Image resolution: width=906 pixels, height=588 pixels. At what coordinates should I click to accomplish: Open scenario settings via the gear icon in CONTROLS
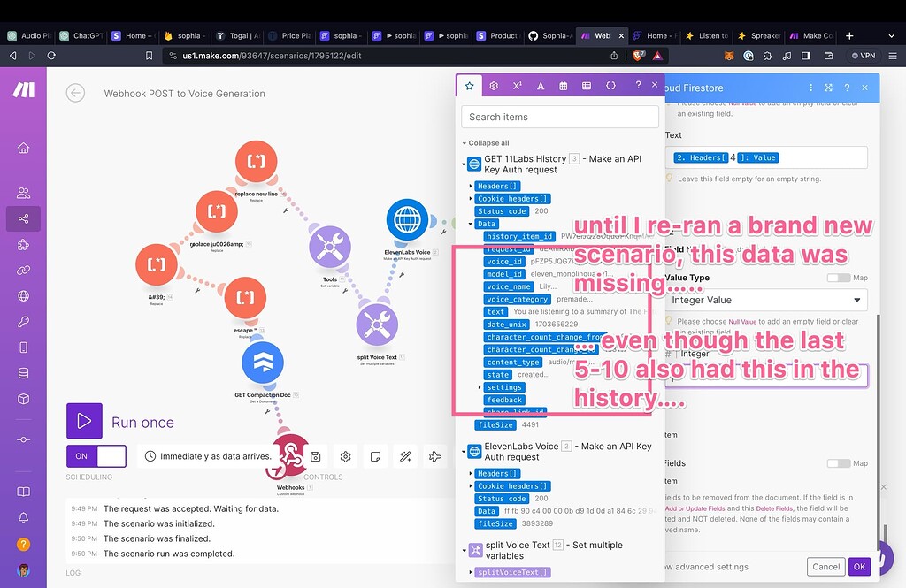[345, 456]
